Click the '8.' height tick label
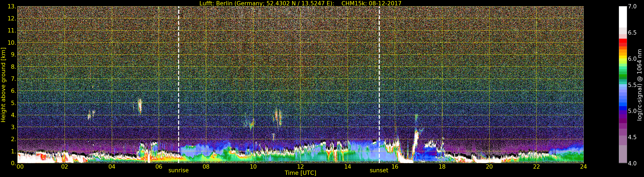644x177 pixels. pos(14,67)
